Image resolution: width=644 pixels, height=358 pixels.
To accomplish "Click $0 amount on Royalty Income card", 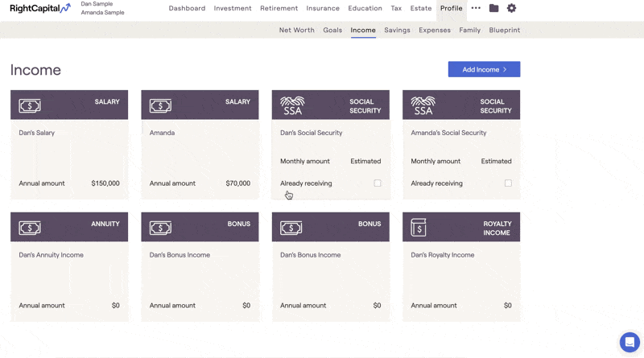I will tap(508, 306).
